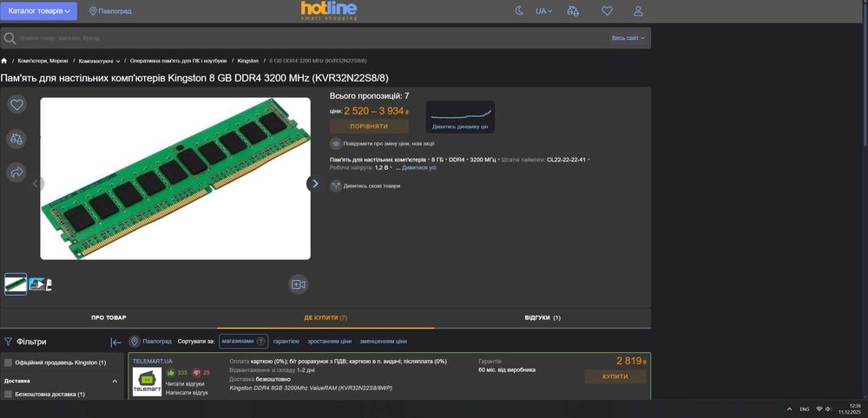
Task: Click the ENG language indicator in taskbar
Action: (x=805, y=409)
